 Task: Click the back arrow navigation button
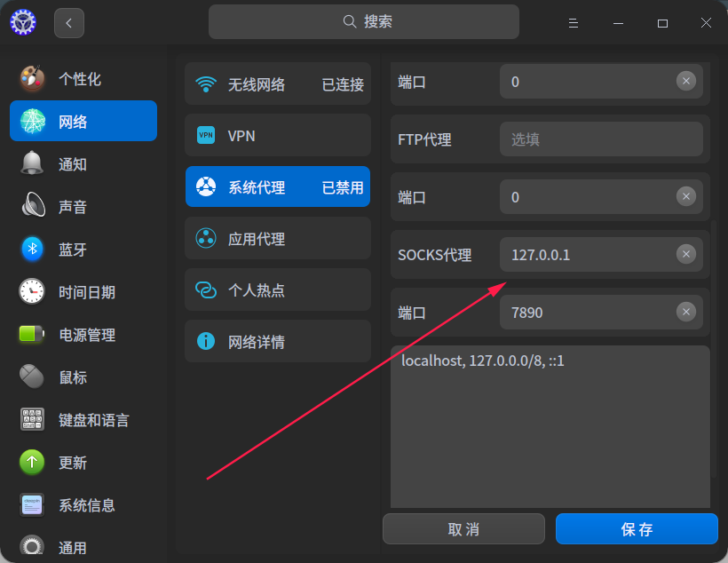click(x=68, y=22)
